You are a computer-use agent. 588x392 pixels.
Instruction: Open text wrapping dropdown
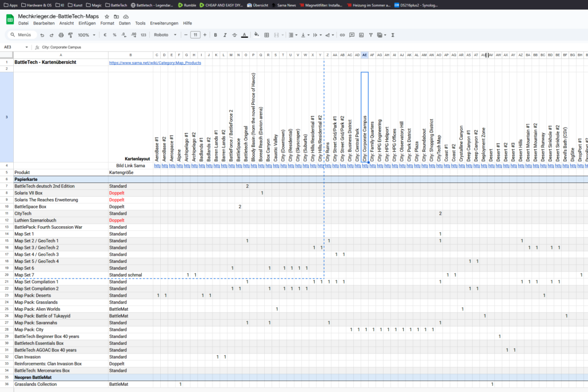pos(317,35)
